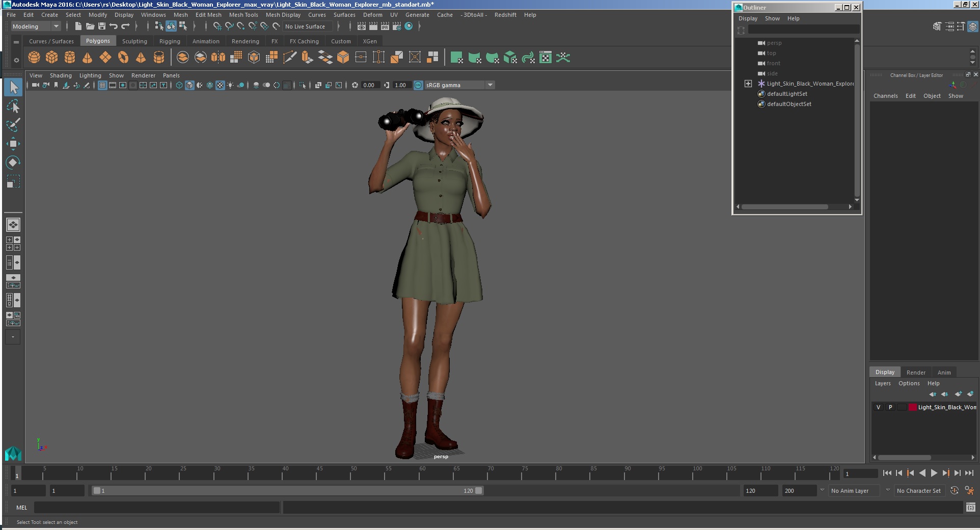Click the save scene disk icon
980x530 pixels.
click(x=102, y=26)
